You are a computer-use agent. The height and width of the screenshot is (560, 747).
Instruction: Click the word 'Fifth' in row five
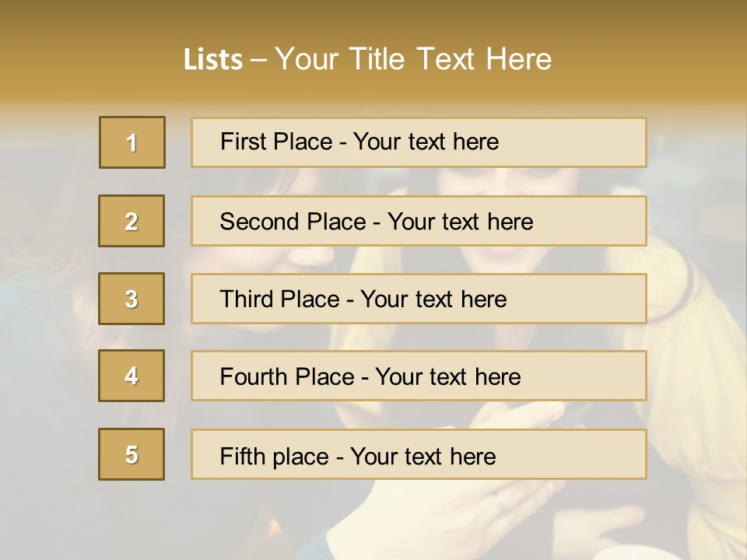point(241,456)
